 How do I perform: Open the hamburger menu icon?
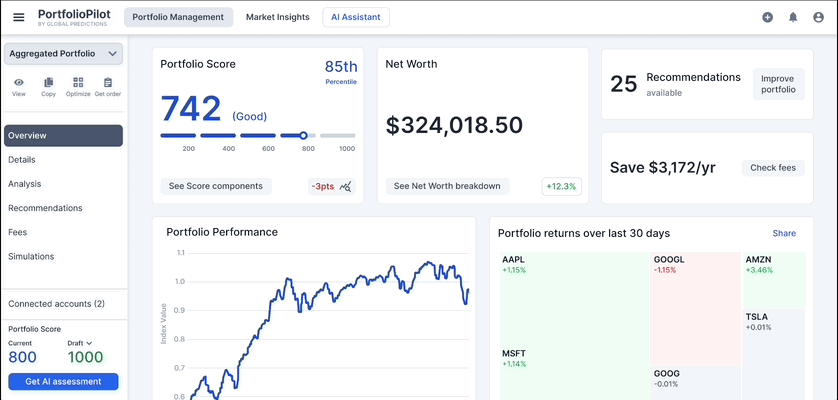point(19,17)
